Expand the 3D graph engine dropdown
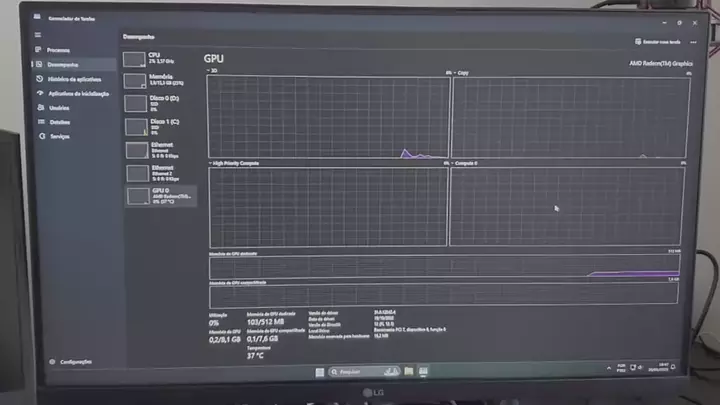This screenshot has height=405, width=720. tap(210, 71)
